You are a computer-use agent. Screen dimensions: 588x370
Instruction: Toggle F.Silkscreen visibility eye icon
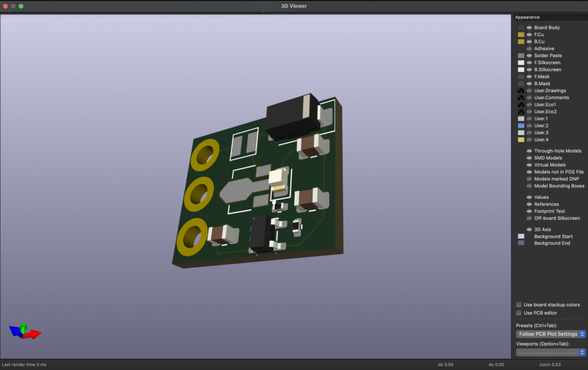(529, 63)
